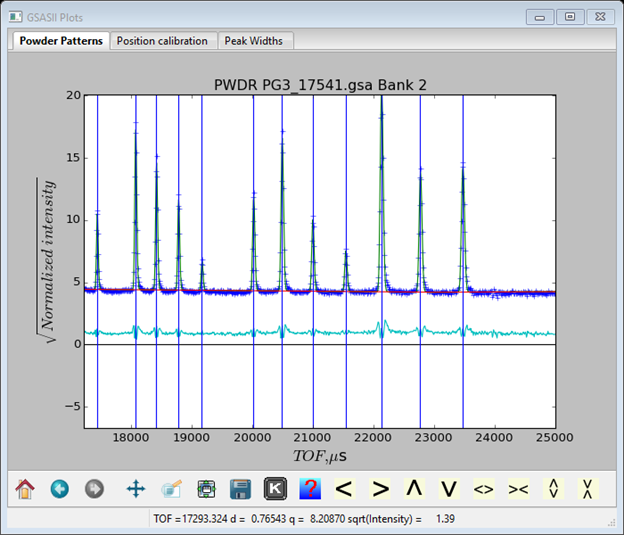The image size is (624, 535).
Task: Open the help question mark icon
Action: click(309, 489)
